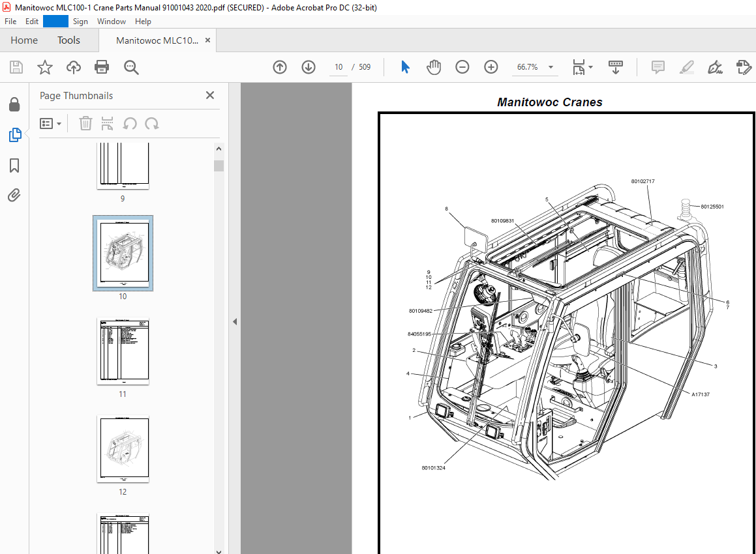
Task: Open the zoom level dropdown arrow
Action: coord(551,67)
